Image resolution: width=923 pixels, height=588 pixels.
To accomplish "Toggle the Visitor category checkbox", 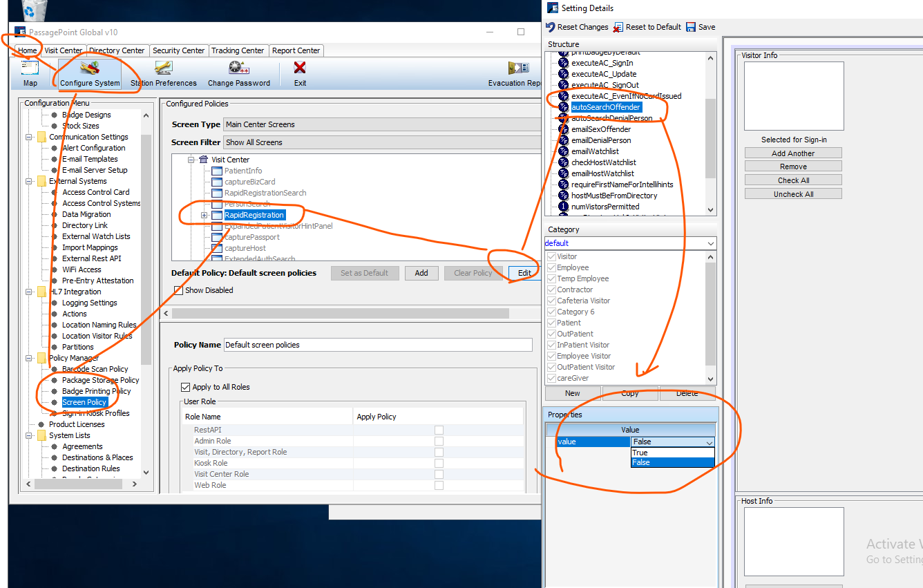I will [x=551, y=256].
